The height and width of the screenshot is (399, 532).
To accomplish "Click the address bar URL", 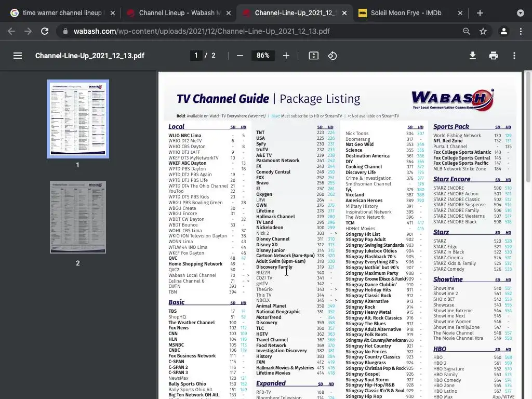I will click(202, 31).
